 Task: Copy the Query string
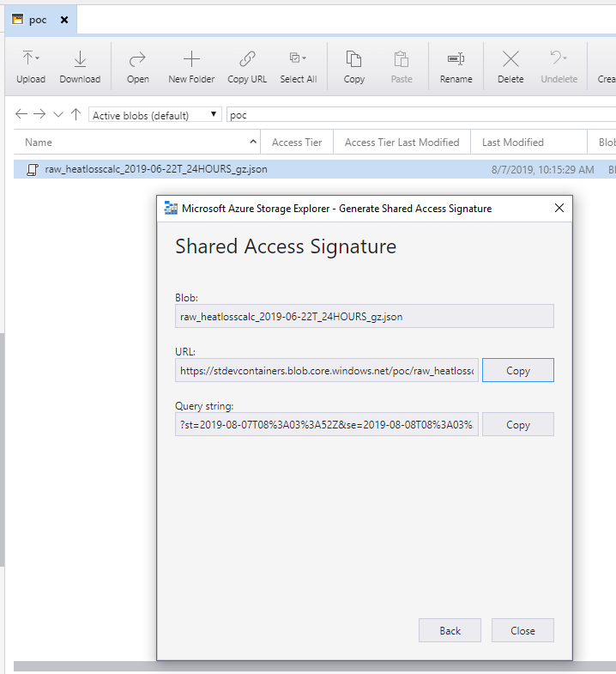pos(518,424)
